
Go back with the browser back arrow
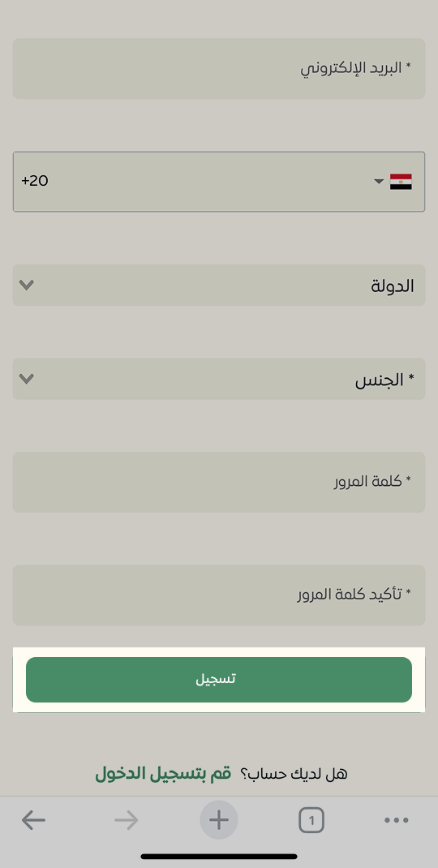point(33,820)
